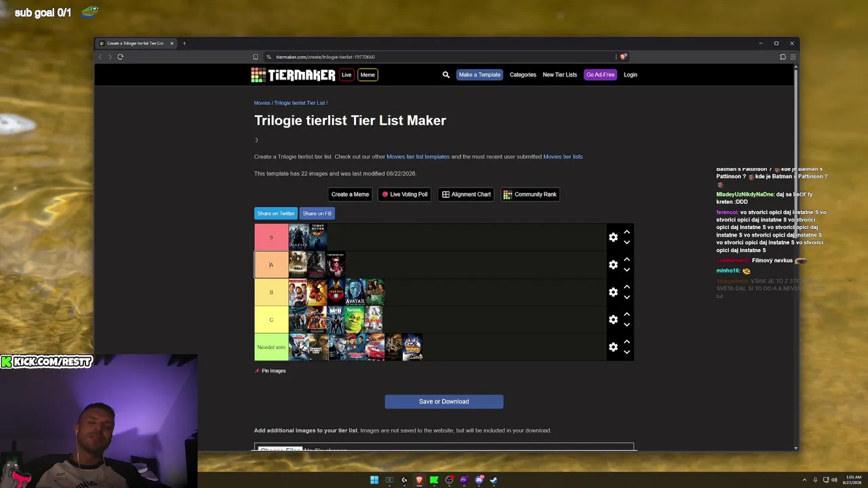Viewport: 868px width, 488px height.
Task: Move the C tier row down
Action: [x=627, y=325]
